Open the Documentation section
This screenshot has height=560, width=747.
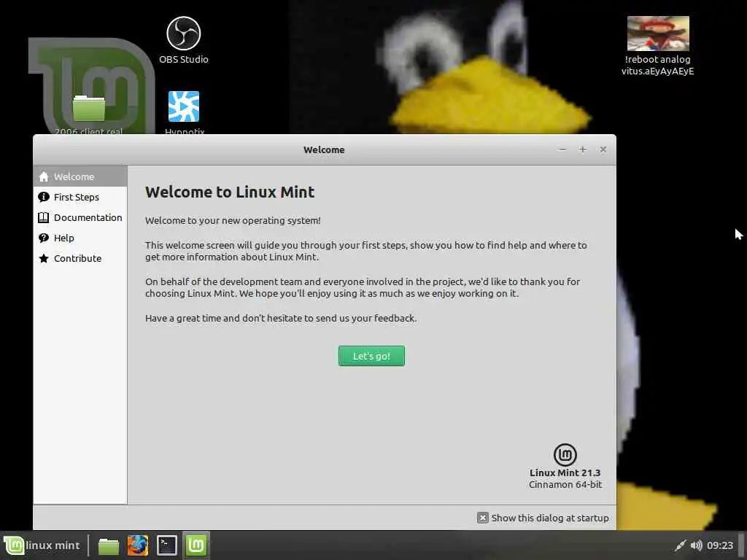coord(80,217)
